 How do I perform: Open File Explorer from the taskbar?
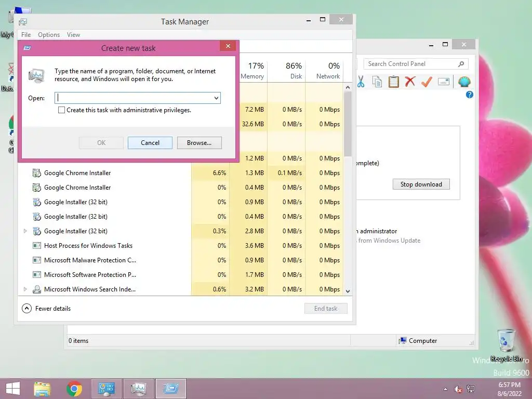coord(42,389)
